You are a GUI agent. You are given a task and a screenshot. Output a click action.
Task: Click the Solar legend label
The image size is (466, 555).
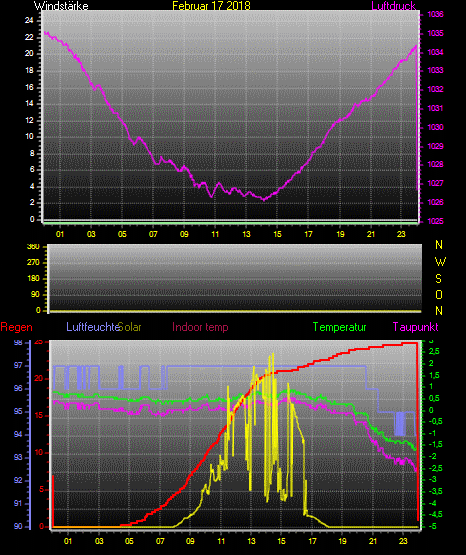130,327
